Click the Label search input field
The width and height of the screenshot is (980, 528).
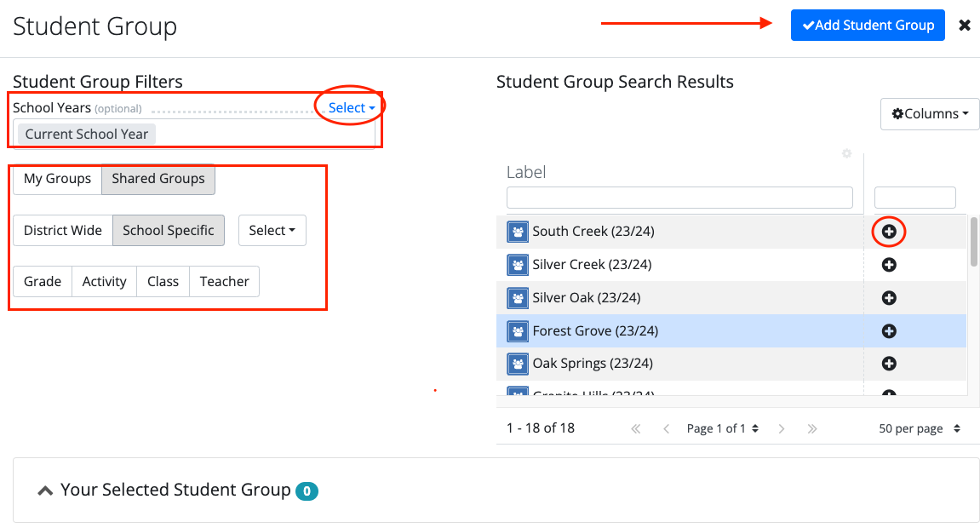tap(679, 198)
